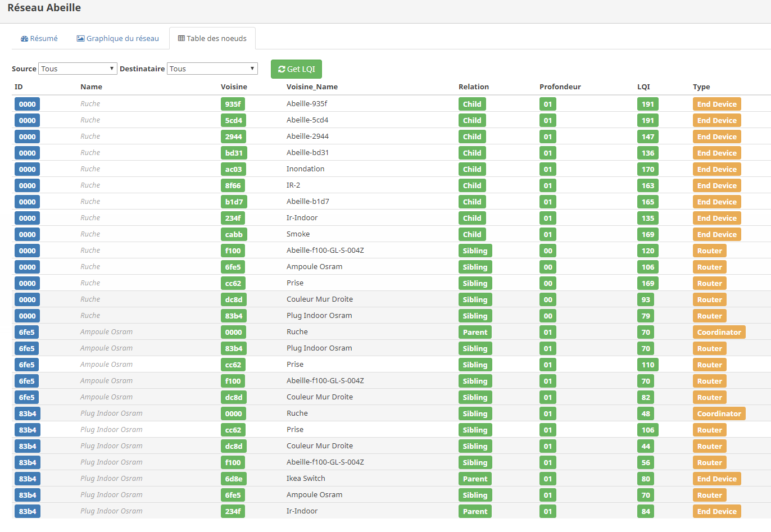Click the LQI value 136
Viewport: 771px width, 532px height.
coord(648,153)
